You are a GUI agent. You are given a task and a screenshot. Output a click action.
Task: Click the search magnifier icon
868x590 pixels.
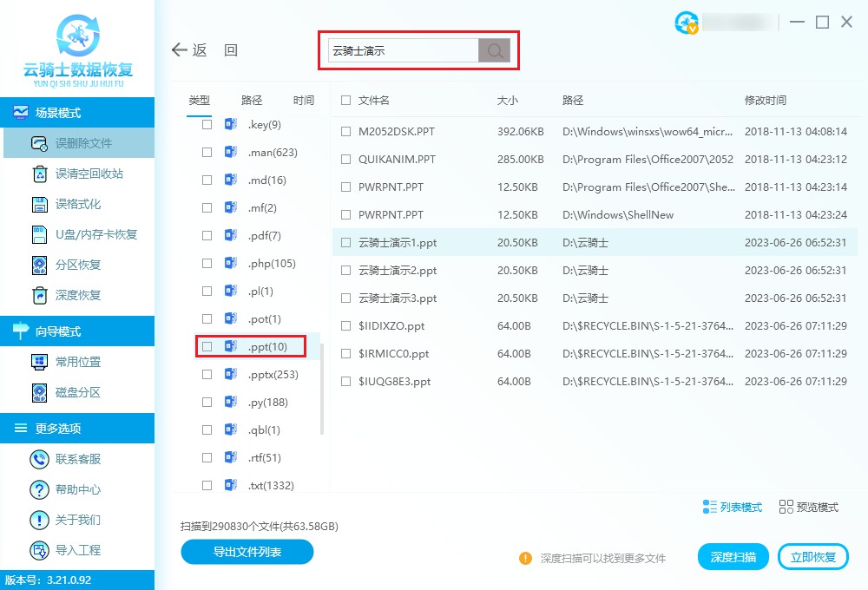click(x=494, y=50)
